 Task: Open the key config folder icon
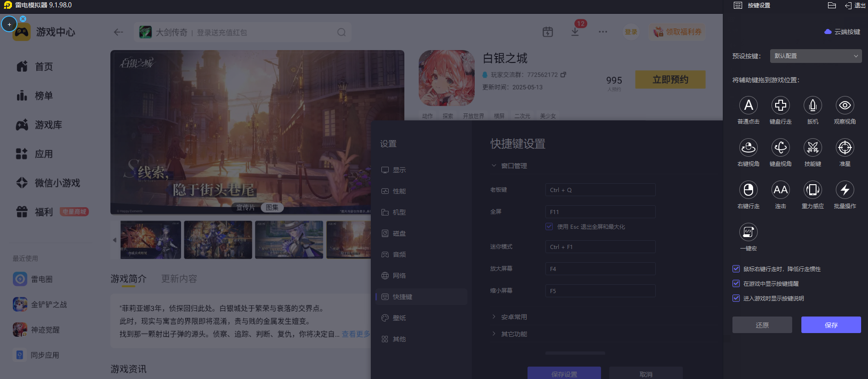coord(832,6)
